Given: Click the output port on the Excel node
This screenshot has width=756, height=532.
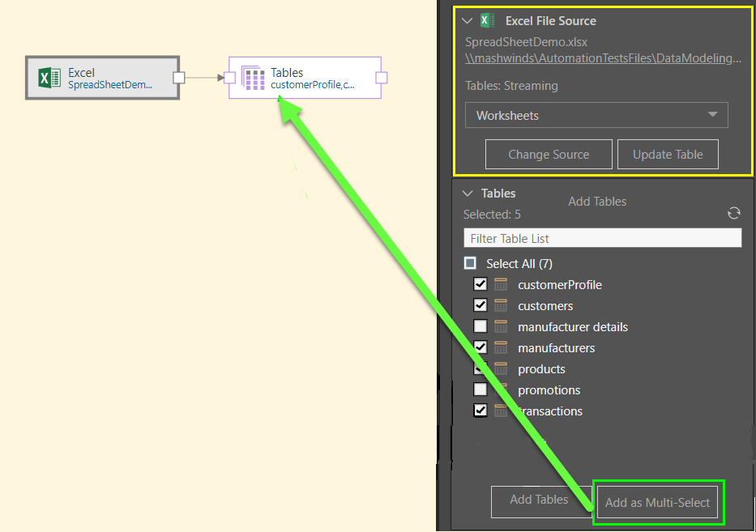Looking at the screenshot, I should (179, 78).
